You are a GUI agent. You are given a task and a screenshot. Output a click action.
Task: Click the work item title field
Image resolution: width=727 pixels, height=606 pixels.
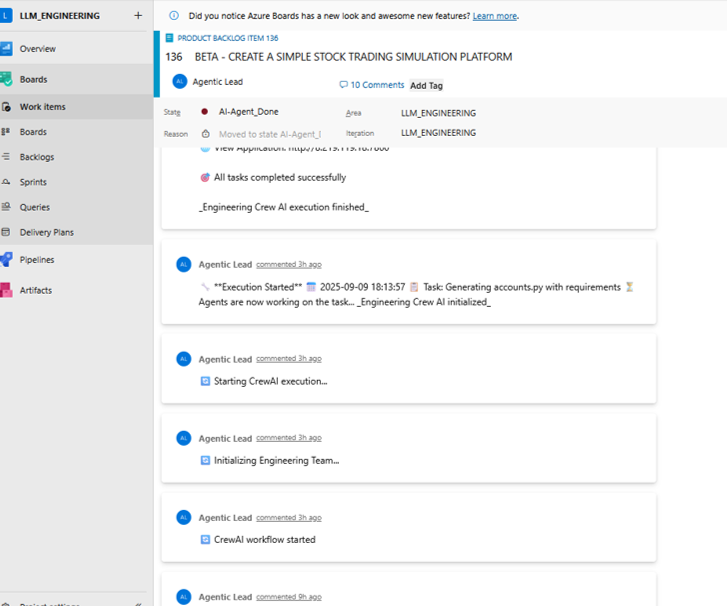(353, 57)
